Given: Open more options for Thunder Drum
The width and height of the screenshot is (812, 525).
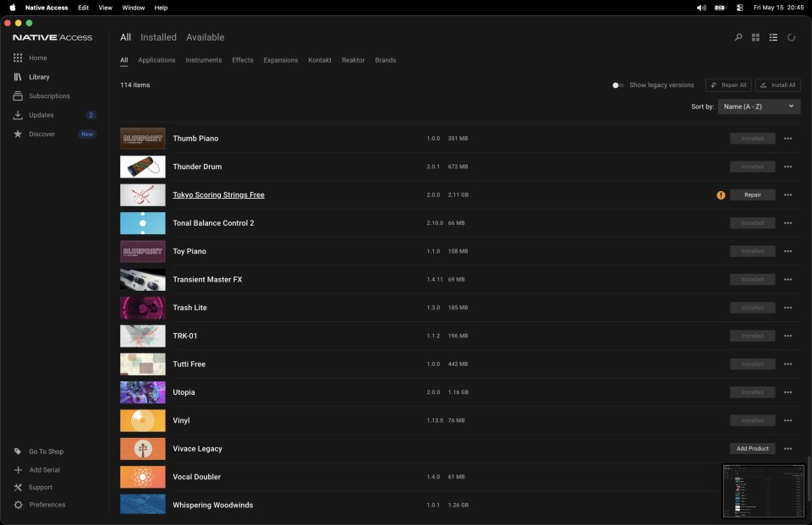Looking at the screenshot, I should [787, 167].
